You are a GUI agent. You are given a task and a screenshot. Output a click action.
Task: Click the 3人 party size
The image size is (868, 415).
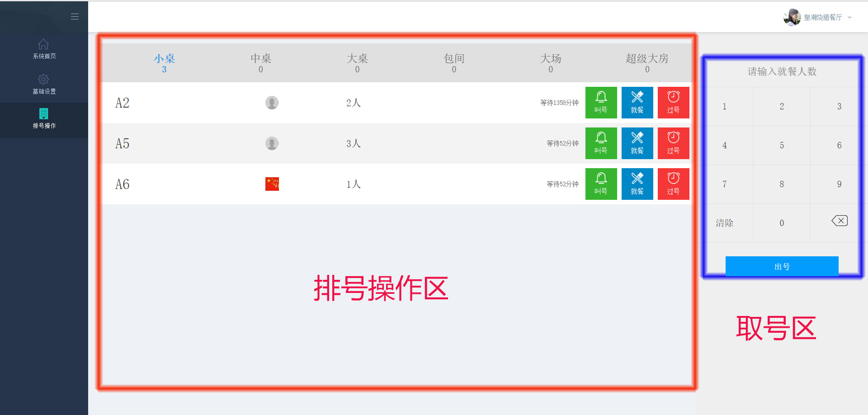pos(354,144)
